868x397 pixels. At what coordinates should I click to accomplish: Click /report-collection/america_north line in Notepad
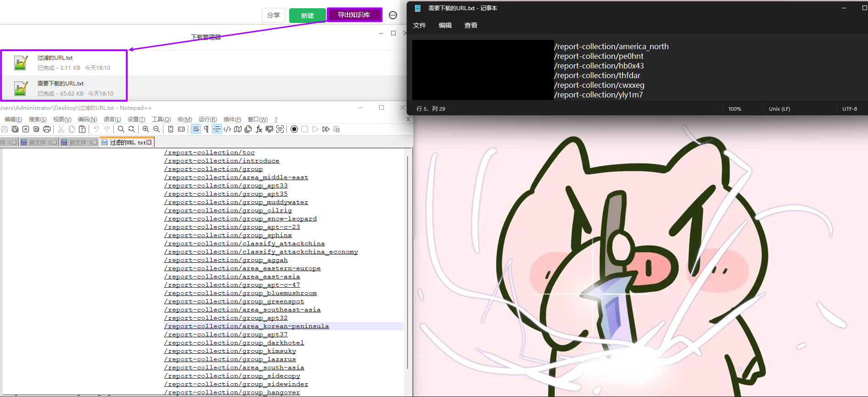pos(611,46)
